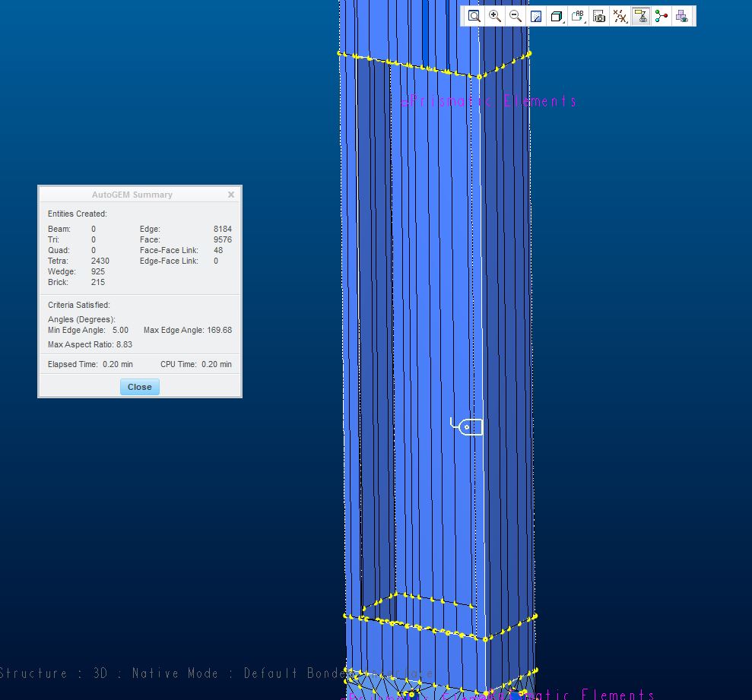
Task: Select the view orientation cube icon
Action: coord(557,15)
